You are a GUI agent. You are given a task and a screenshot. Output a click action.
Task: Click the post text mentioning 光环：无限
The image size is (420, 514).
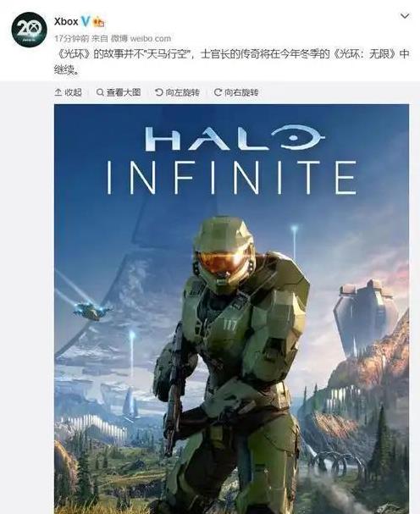coord(231,62)
